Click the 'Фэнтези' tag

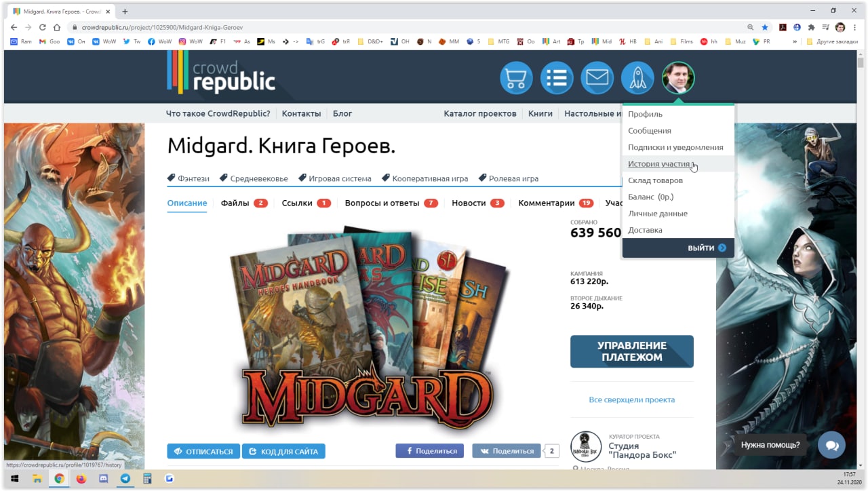tap(189, 178)
